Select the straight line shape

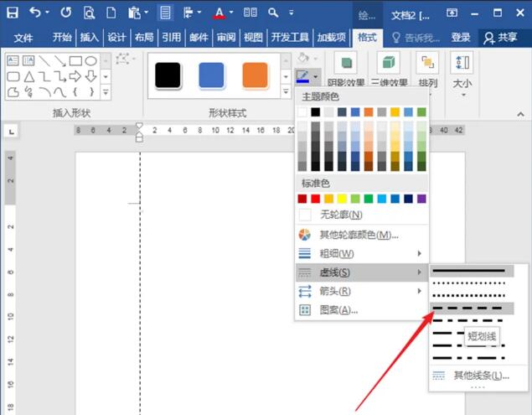pos(44,61)
